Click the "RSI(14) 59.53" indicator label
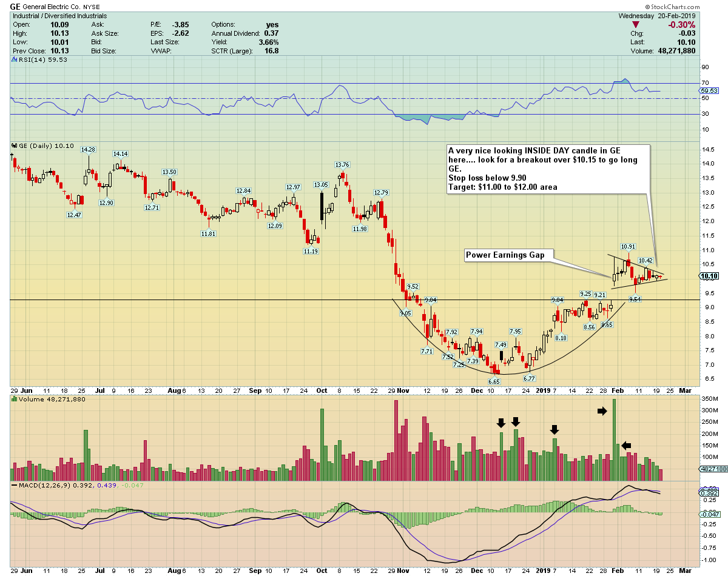This screenshot has height=576, width=728. [39, 59]
